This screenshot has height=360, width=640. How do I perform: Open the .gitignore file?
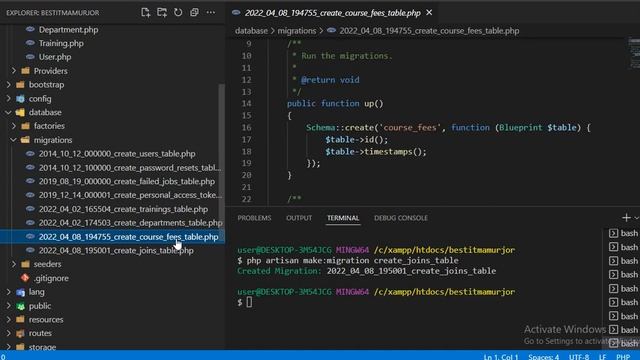coord(51,278)
